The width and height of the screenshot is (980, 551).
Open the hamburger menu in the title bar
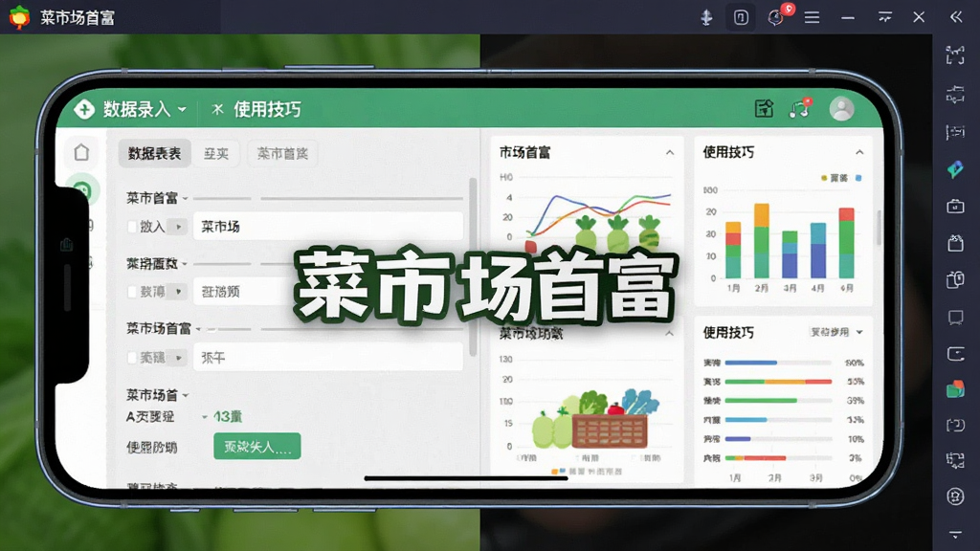coord(812,17)
